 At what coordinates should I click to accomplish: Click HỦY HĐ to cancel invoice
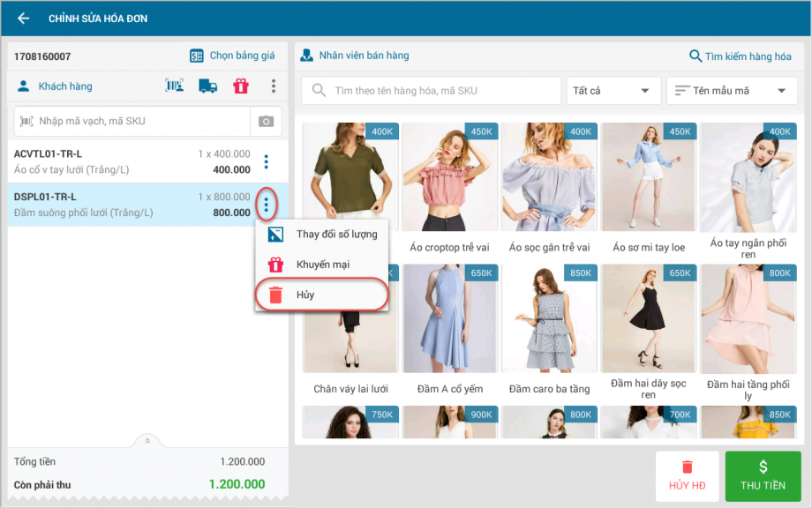[x=688, y=476]
